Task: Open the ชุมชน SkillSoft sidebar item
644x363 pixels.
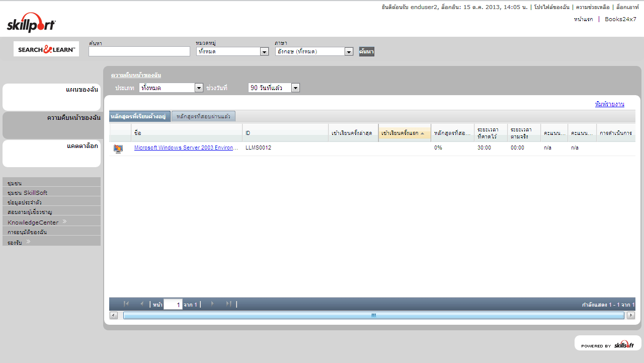Action: 51,192
